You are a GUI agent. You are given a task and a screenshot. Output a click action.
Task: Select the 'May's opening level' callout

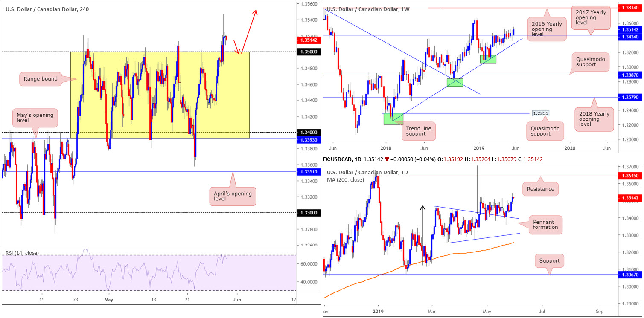[x=35, y=117]
